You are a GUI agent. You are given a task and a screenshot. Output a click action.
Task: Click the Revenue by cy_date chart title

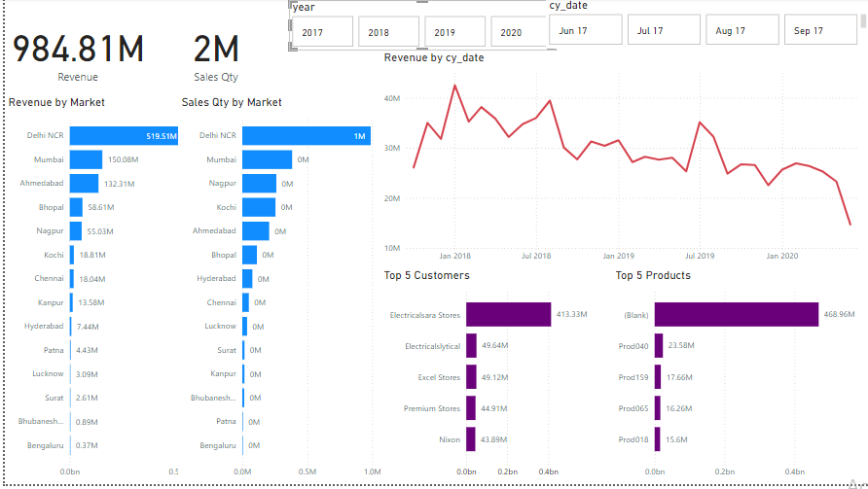click(x=434, y=58)
